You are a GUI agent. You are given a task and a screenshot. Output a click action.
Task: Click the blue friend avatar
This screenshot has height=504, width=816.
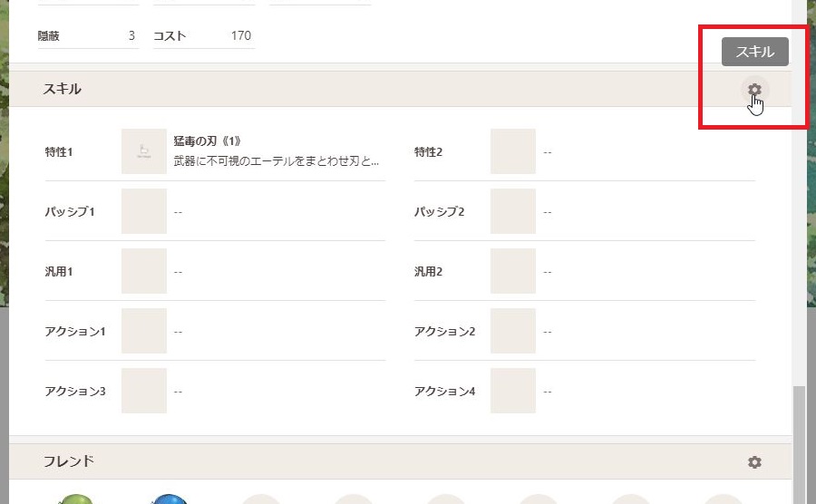(169, 499)
